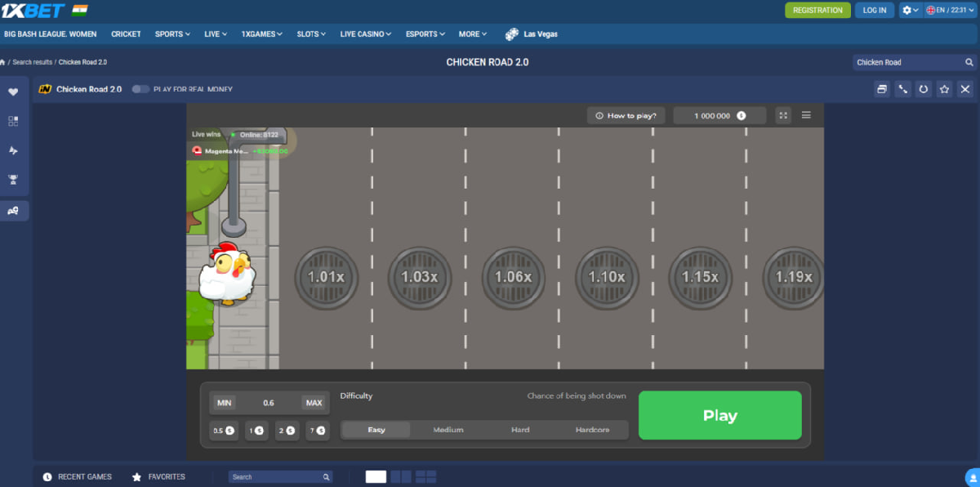The width and height of the screenshot is (980, 487).
Task: Open the EN language and time dropdown
Action: click(948, 10)
